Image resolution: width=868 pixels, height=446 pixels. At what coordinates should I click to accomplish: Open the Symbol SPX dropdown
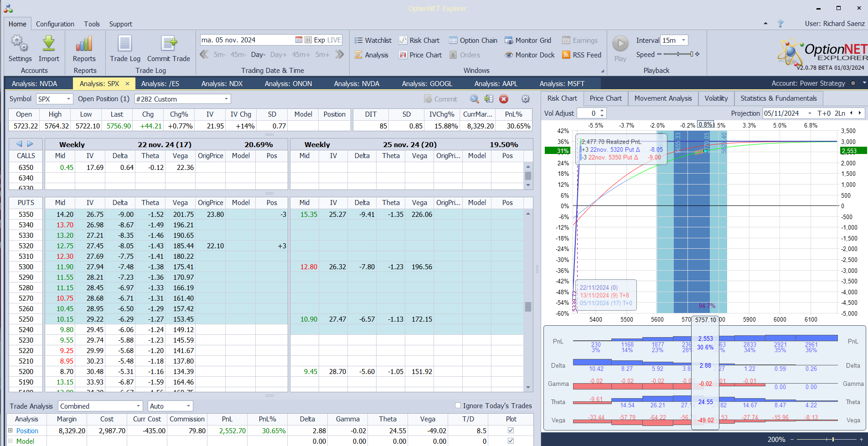pyautogui.click(x=68, y=99)
